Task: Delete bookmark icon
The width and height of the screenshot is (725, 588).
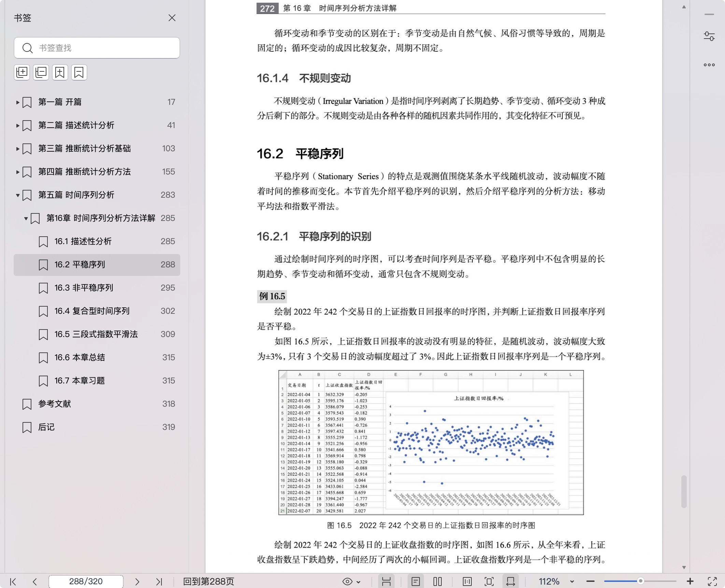Action: point(79,72)
